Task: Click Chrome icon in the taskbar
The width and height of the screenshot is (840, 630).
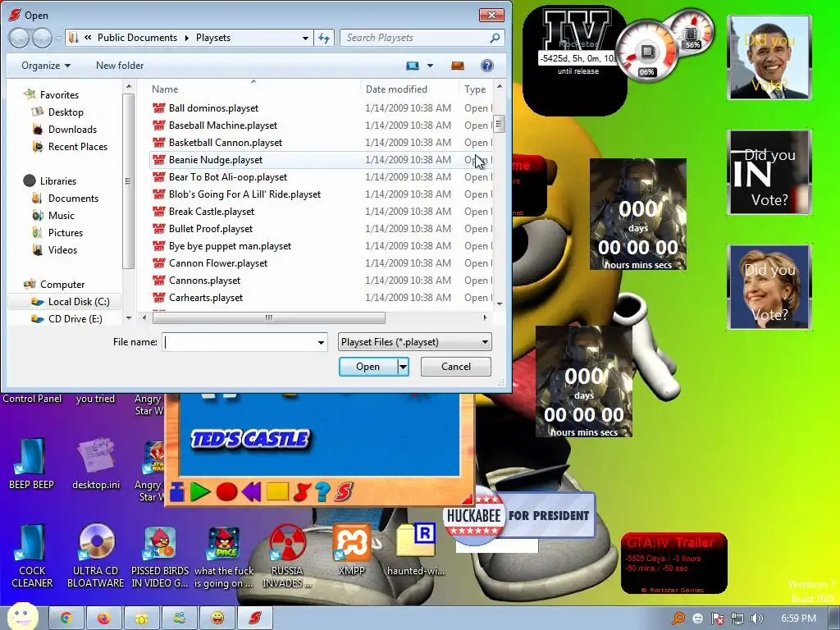Action: coord(66,619)
